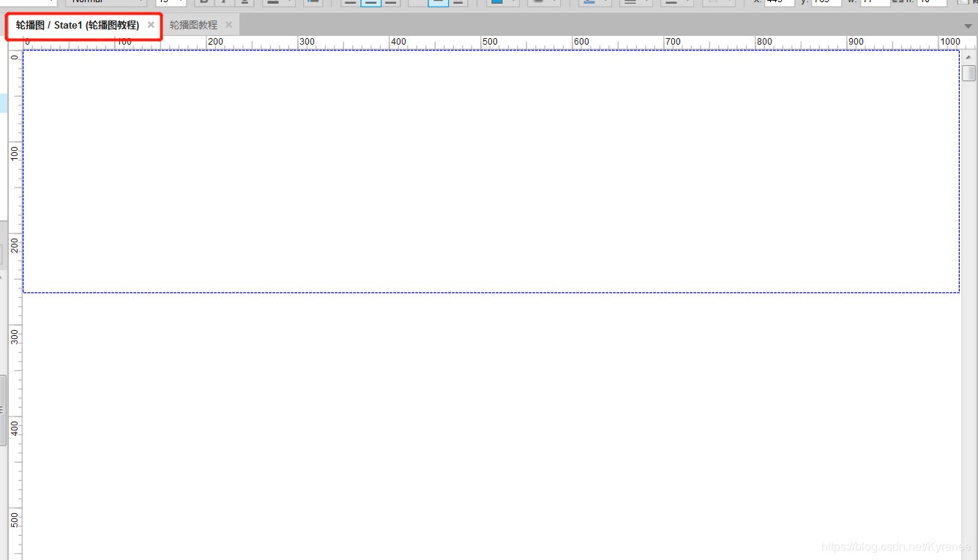Open the tab list dropdown arrow
This screenshot has width=978, height=560.
coord(968,26)
